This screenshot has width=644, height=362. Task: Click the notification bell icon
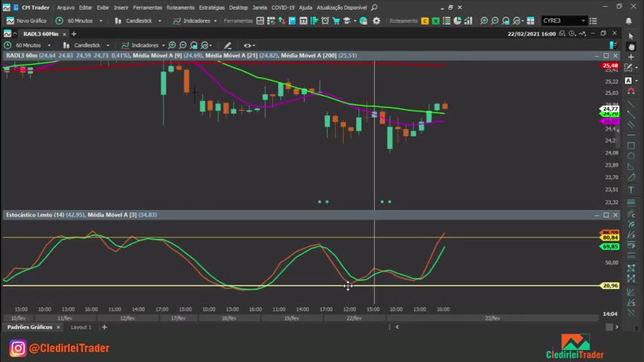(629, 21)
